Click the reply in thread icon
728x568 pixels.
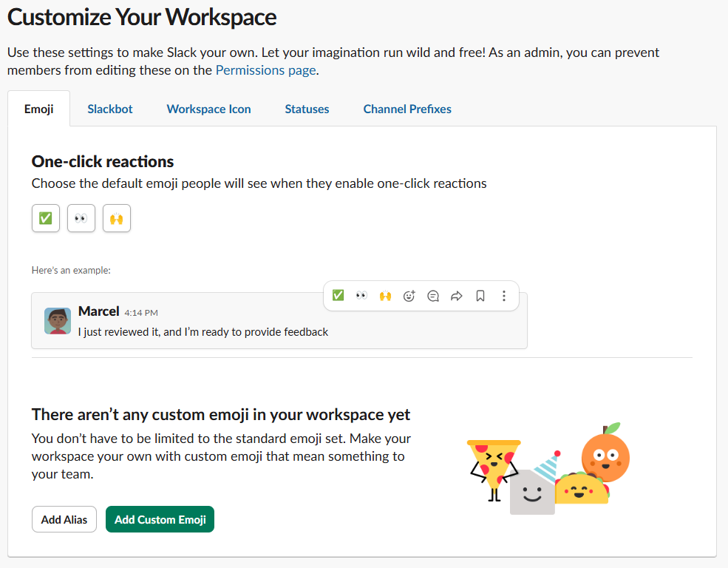pos(433,296)
